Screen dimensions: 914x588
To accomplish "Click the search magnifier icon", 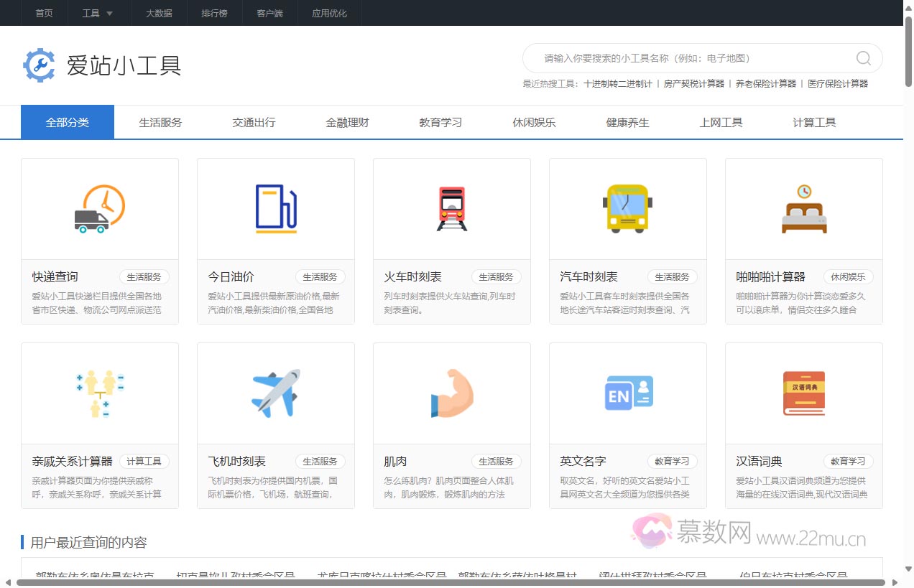I will click(x=862, y=58).
